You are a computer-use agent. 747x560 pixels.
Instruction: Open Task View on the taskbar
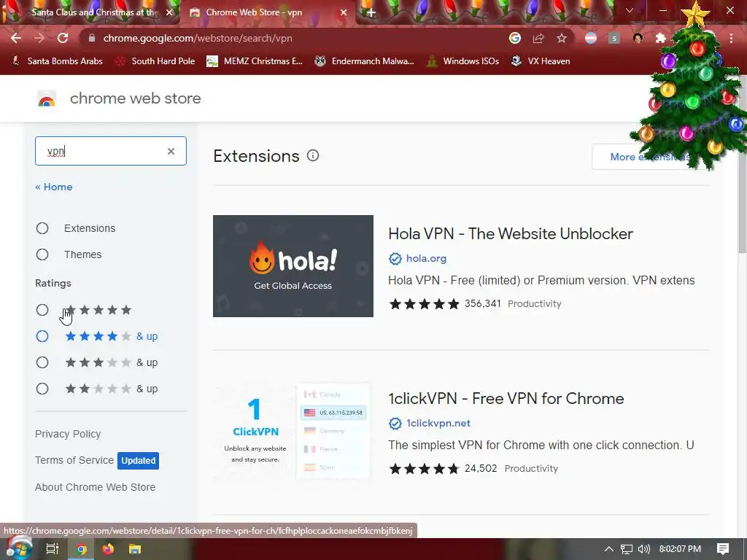[x=53, y=549]
